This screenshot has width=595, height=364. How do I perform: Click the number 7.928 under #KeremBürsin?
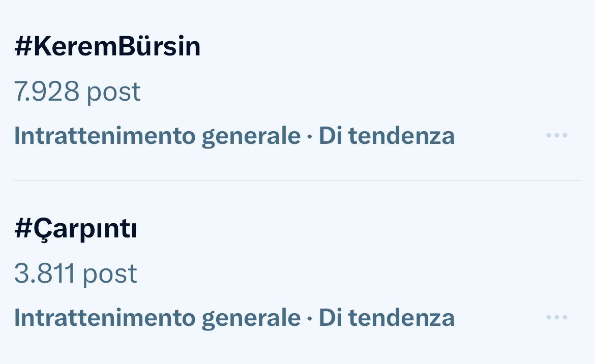(47, 92)
